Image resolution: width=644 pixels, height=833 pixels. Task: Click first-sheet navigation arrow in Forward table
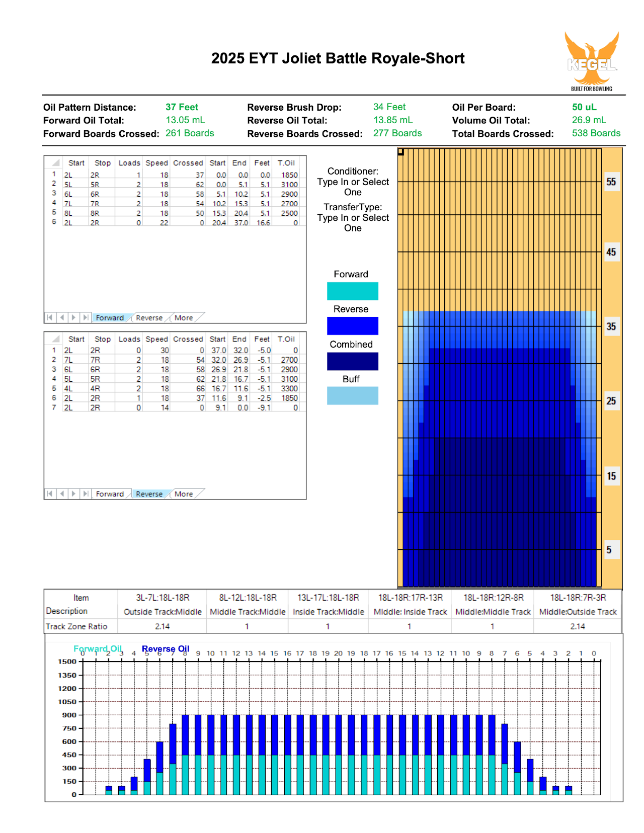[50, 317]
